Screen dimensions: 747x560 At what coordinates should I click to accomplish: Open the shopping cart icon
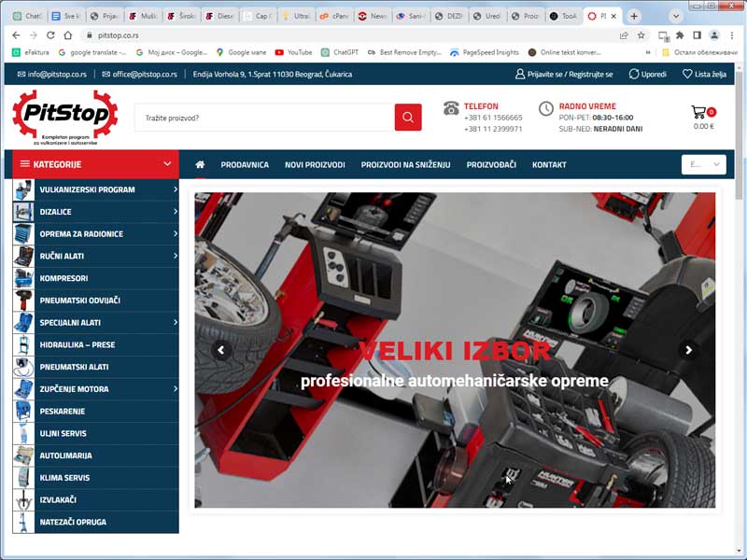[x=699, y=112]
